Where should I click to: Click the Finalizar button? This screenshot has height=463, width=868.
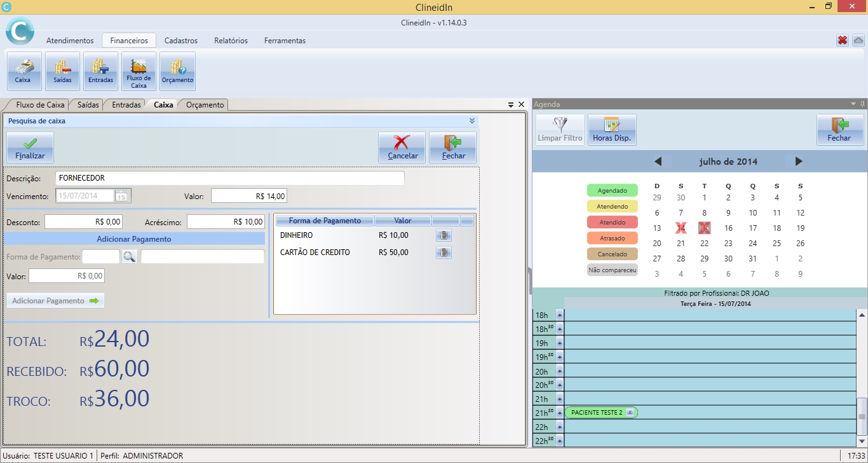click(30, 148)
